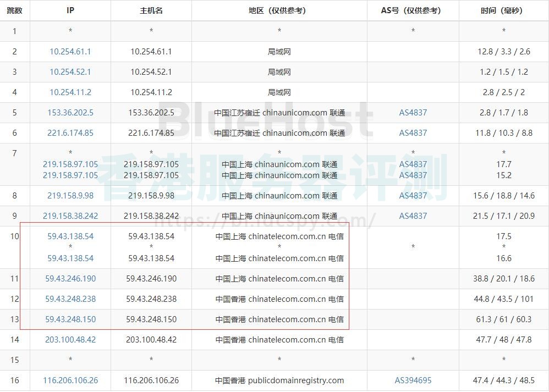Viewport: 549px width, 392px height.
Task: Click the blue 10.254.52.1 IP link
Action: click(70, 72)
